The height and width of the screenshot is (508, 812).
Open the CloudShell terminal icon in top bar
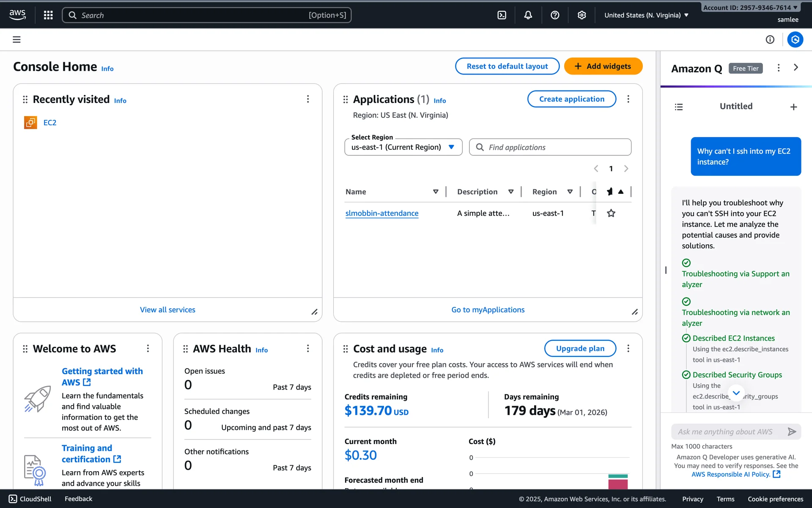(502, 15)
